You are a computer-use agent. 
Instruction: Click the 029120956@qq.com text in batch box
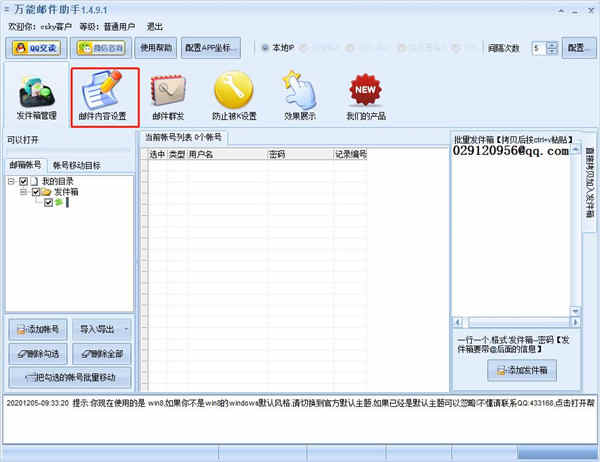point(510,150)
